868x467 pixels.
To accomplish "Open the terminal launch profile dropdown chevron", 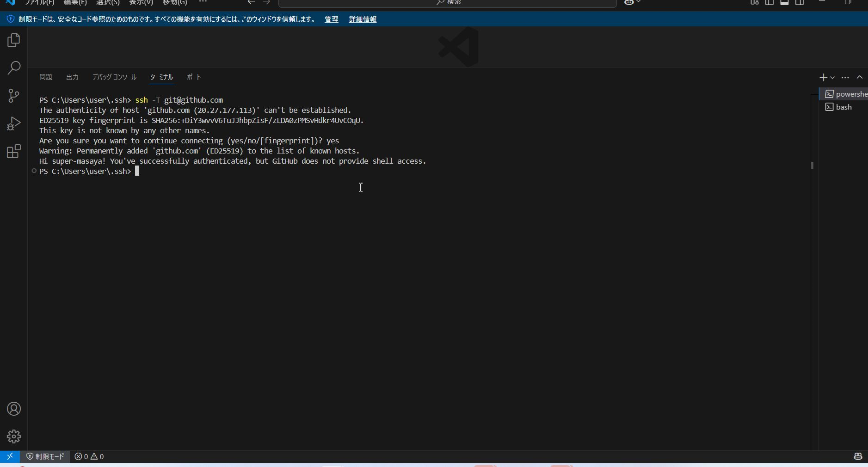I will point(832,77).
